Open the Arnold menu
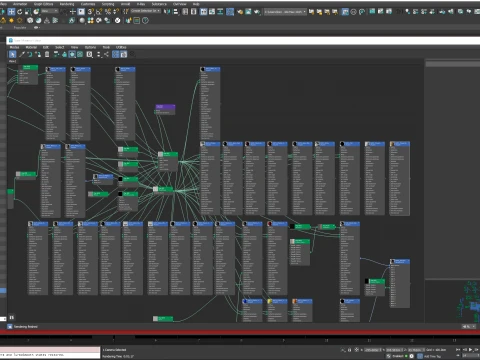The width and height of the screenshot is (480, 360). (125, 4)
